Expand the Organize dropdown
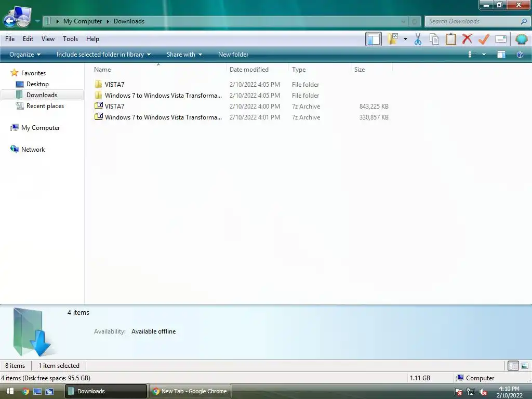This screenshot has height=399, width=532. (25, 54)
